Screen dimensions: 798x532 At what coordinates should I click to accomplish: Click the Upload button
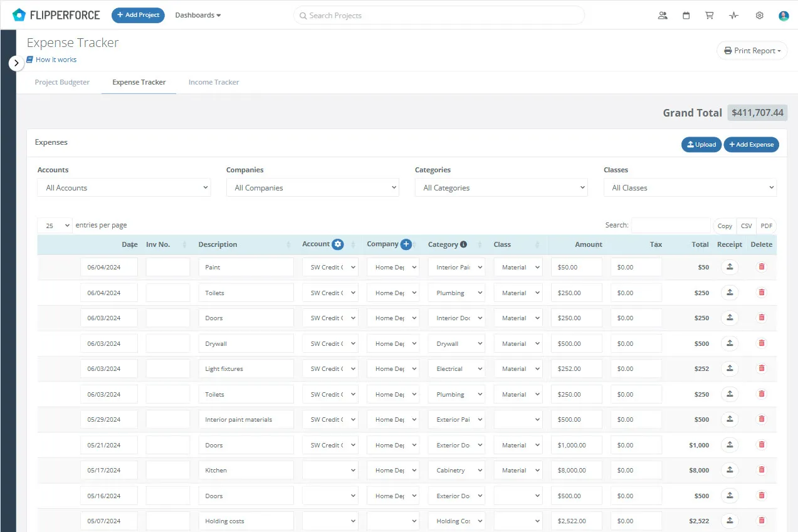[701, 145]
